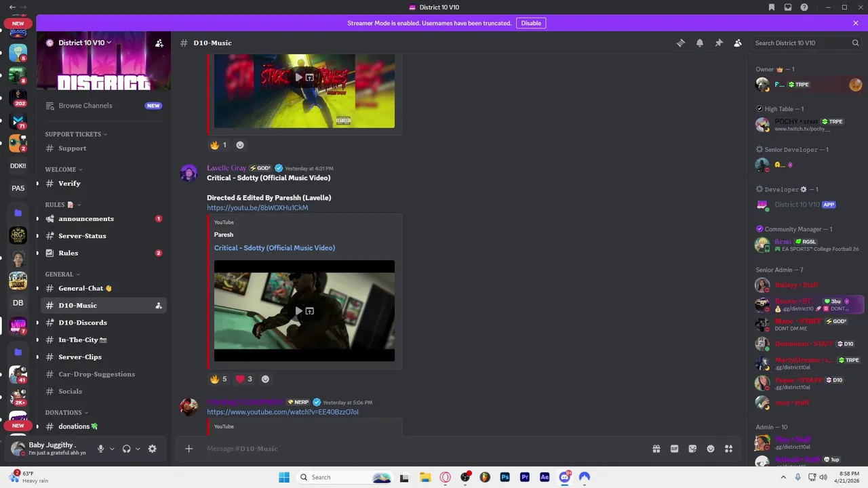Open the Windows Start menu
Viewport: 868px width, 488px height.
(283, 477)
